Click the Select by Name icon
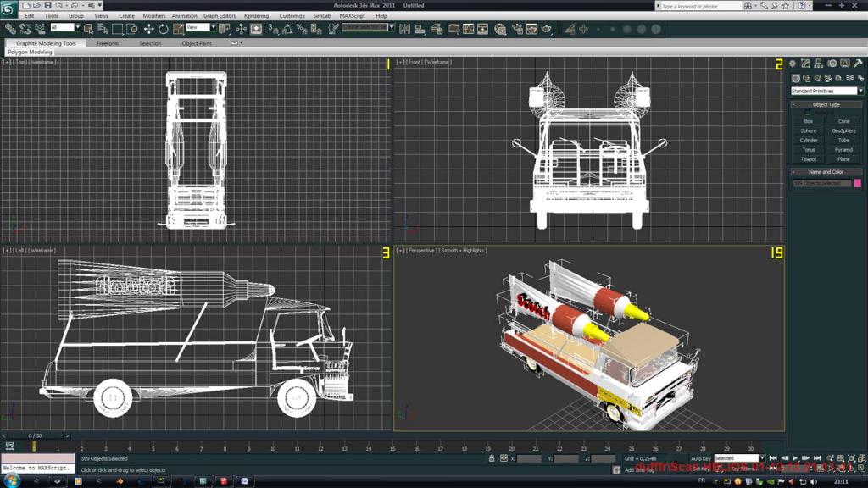 pos(103,29)
